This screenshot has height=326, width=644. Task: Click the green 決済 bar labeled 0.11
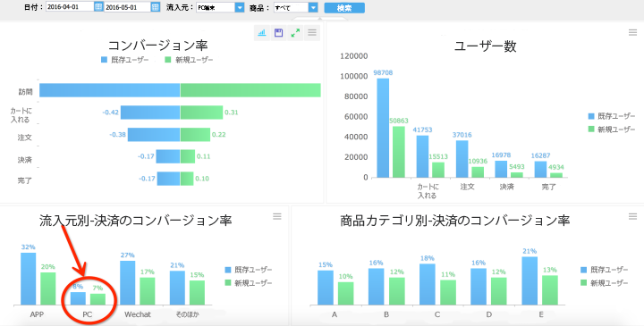point(188,156)
